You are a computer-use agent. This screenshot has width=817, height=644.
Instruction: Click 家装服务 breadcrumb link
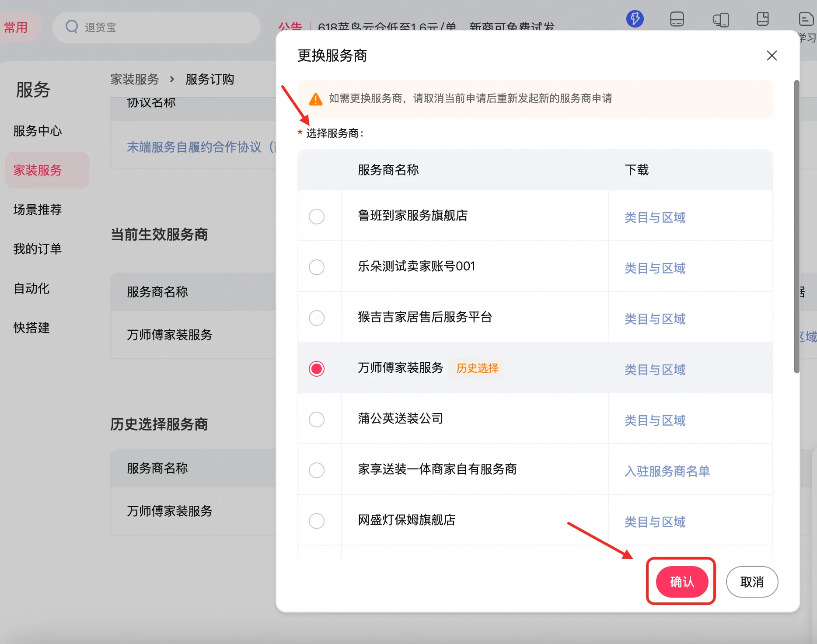135,79
